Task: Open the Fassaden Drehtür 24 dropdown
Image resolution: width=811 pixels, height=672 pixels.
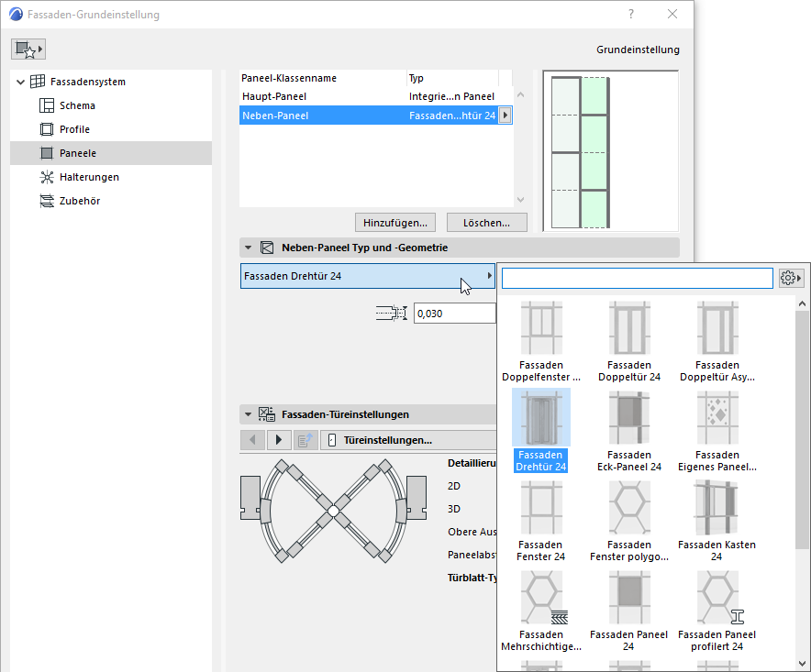Action: coord(368,276)
